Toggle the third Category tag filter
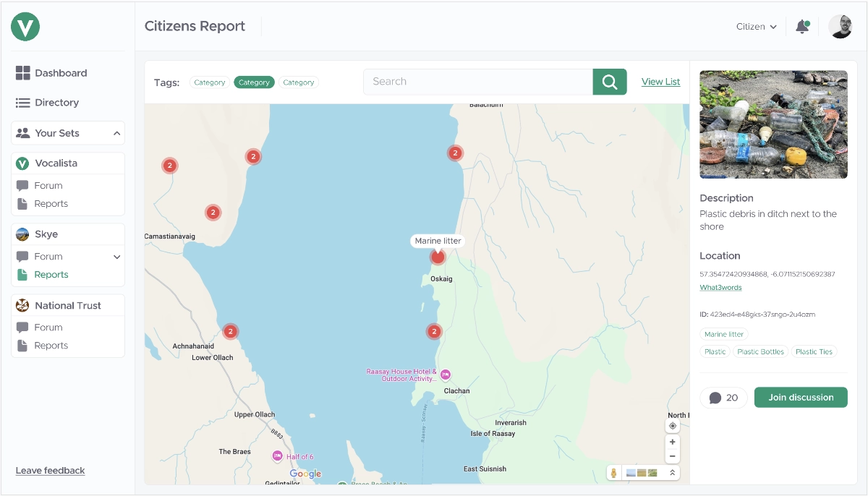This screenshot has width=868, height=496. point(299,82)
